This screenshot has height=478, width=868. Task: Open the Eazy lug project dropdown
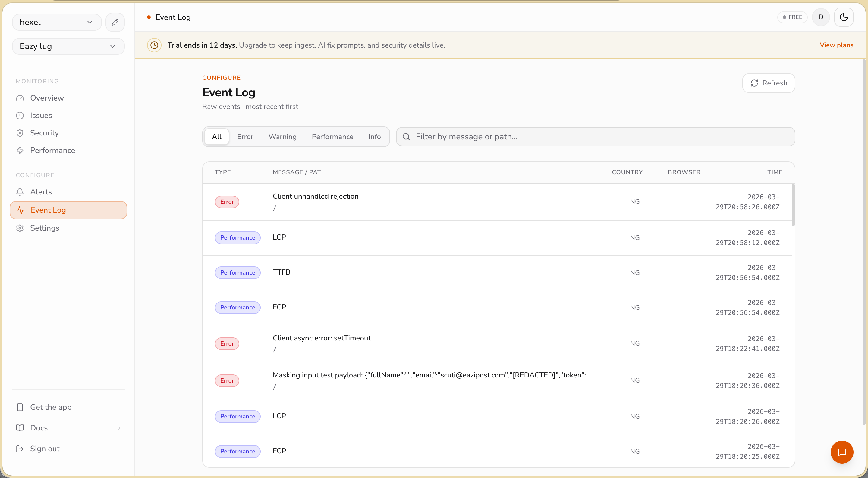pyautogui.click(x=68, y=46)
